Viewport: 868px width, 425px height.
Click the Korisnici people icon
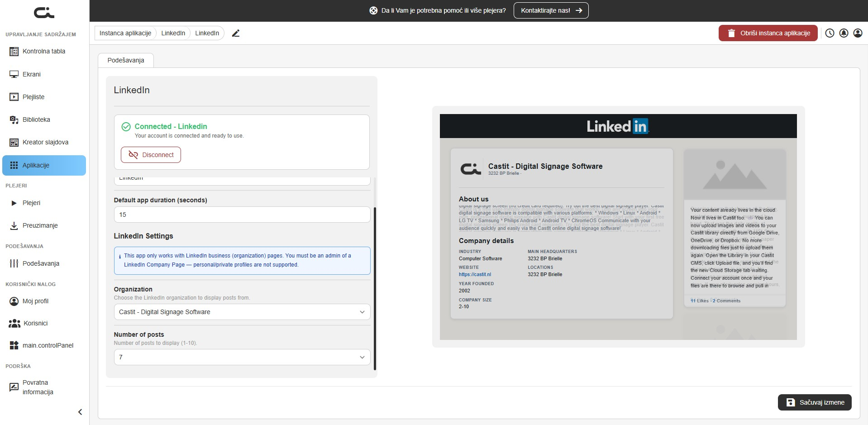click(14, 323)
